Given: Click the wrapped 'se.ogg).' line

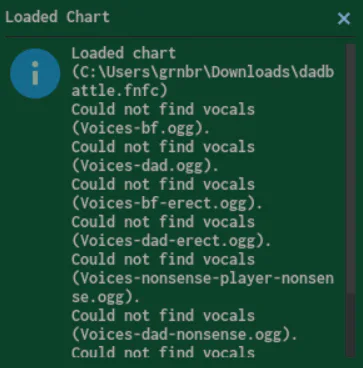Looking at the screenshot, I should (x=106, y=297).
